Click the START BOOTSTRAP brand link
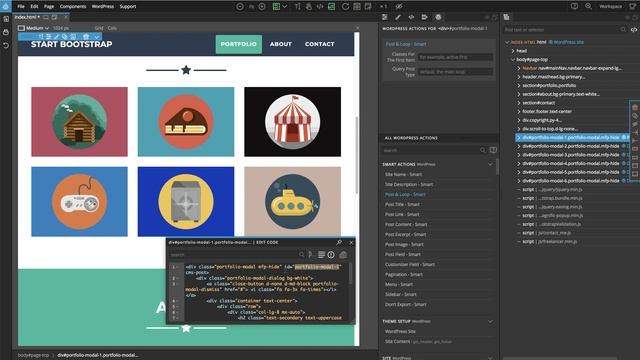 [71, 44]
